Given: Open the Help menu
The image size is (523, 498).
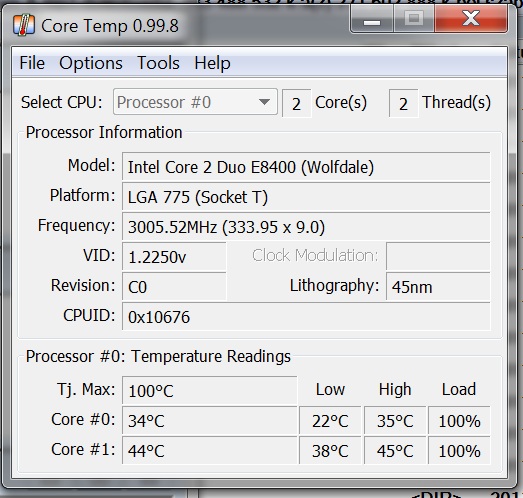Looking at the screenshot, I should pos(212,63).
